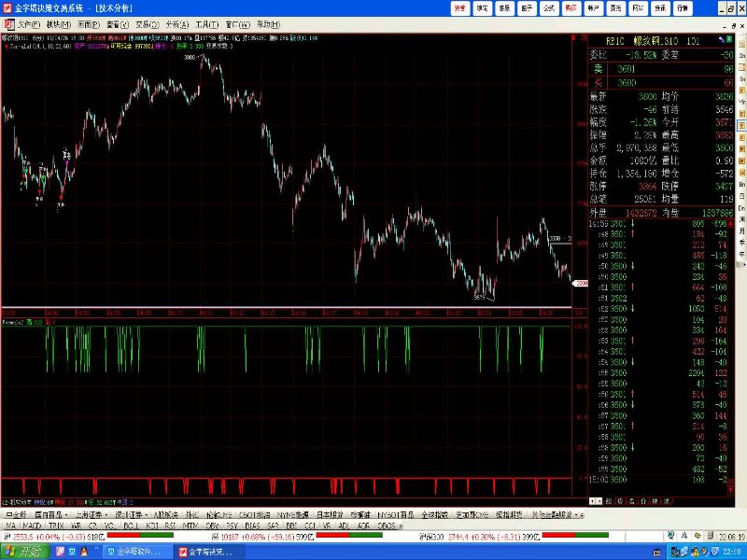Click the 委托 toolbar button
Screen dimensions: 747x560
615,8
